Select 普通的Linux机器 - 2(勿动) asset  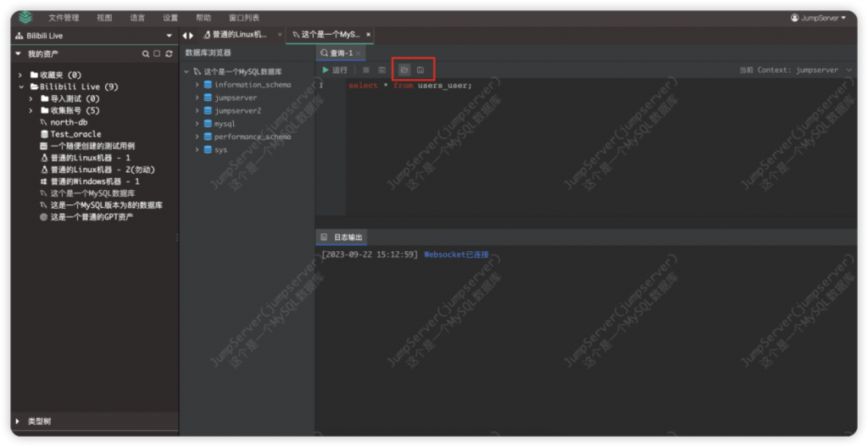click(x=103, y=170)
